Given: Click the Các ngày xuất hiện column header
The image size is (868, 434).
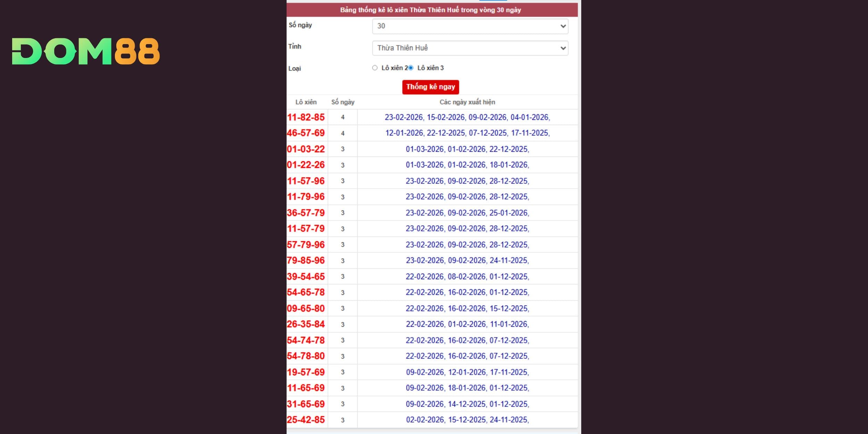Looking at the screenshot, I should click(467, 102).
